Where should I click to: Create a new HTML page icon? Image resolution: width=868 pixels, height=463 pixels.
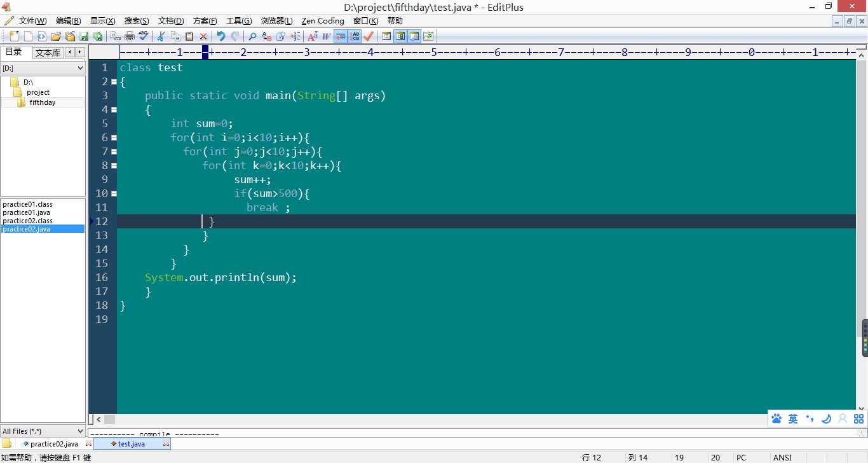pos(41,36)
